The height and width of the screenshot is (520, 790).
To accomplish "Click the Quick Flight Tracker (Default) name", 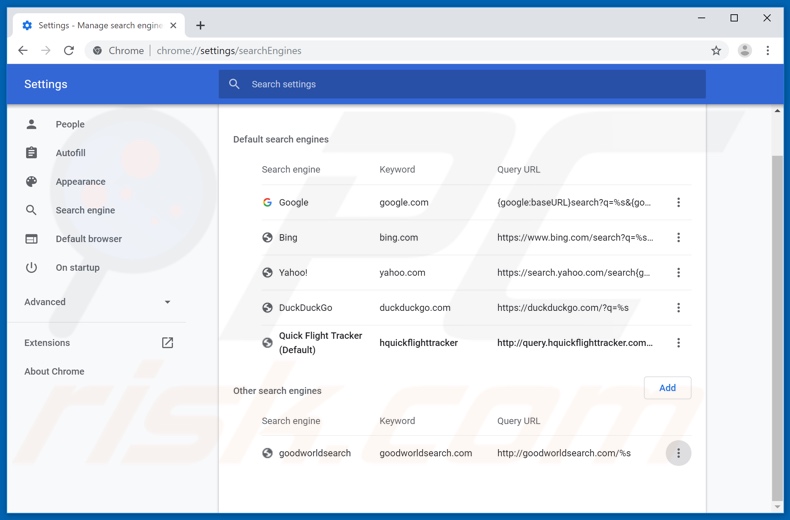I will point(320,343).
